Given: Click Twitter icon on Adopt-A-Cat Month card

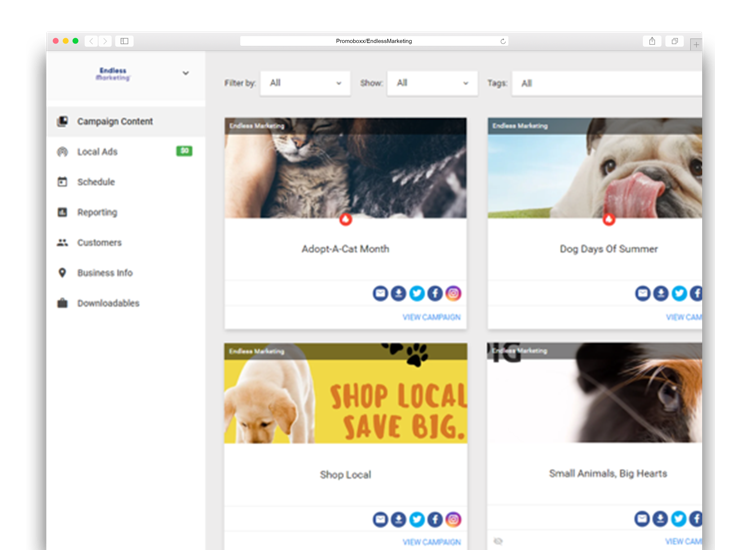Looking at the screenshot, I should pyautogui.click(x=417, y=293).
